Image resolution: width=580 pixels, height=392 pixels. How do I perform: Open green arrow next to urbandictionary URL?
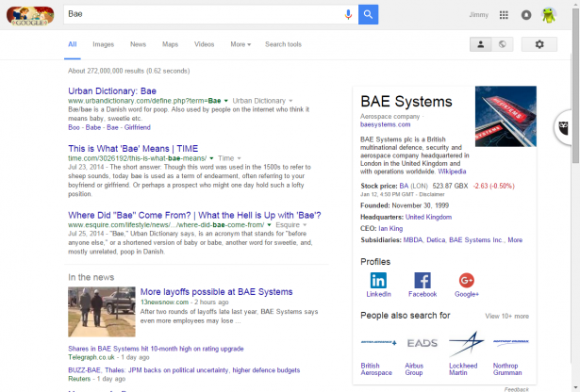click(x=226, y=101)
